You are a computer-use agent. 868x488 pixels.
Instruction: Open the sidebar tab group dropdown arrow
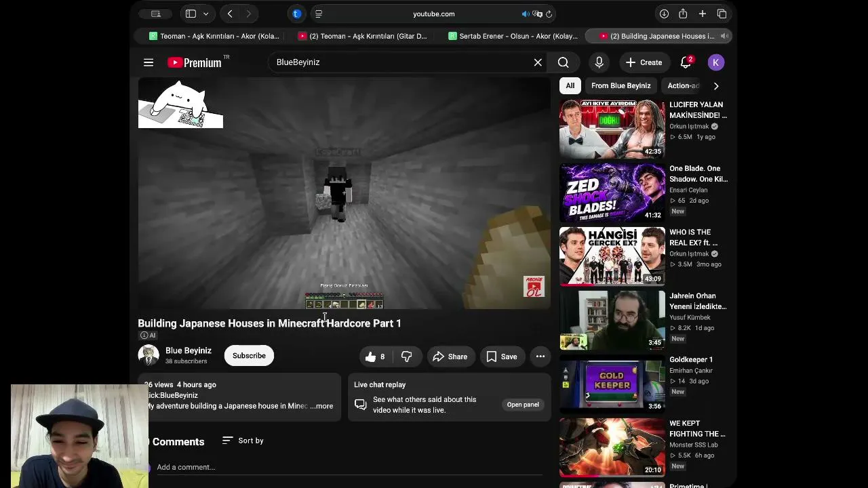click(x=205, y=14)
